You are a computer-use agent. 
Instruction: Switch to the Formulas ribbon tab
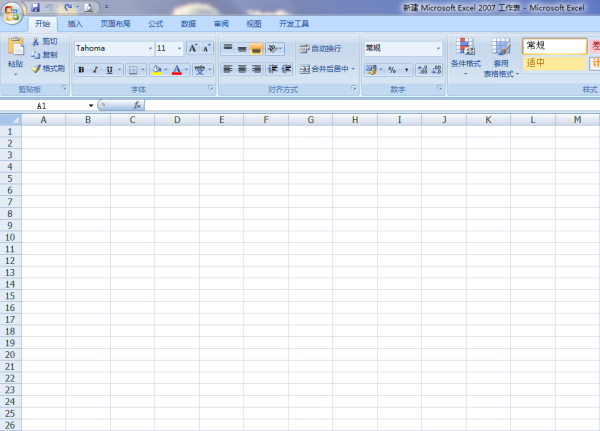click(x=155, y=24)
